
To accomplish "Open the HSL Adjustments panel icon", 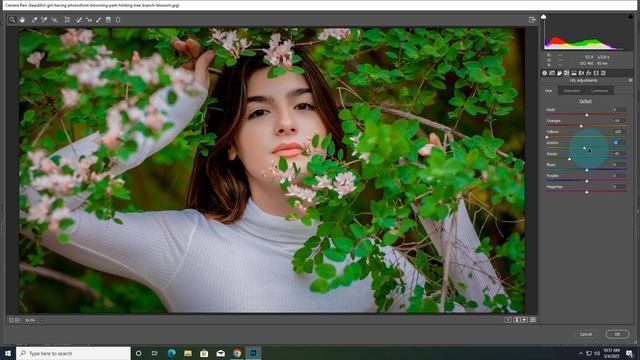I will pyautogui.click(x=567, y=73).
